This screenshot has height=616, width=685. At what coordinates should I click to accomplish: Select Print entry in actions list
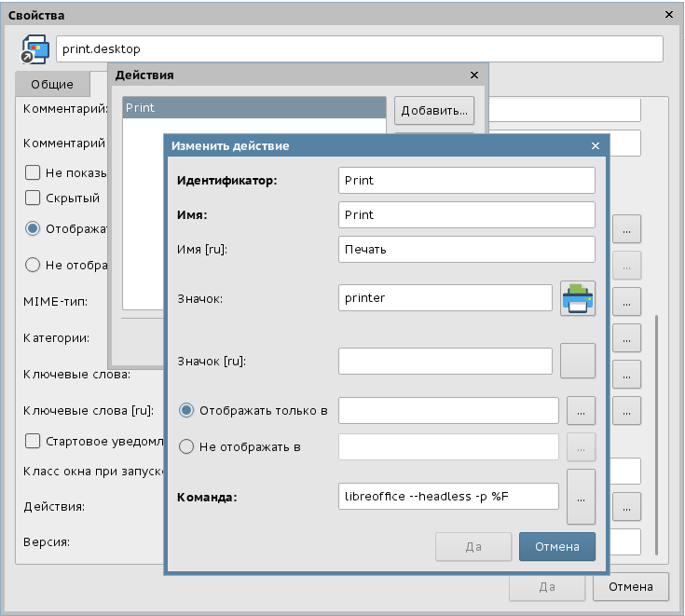253,108
